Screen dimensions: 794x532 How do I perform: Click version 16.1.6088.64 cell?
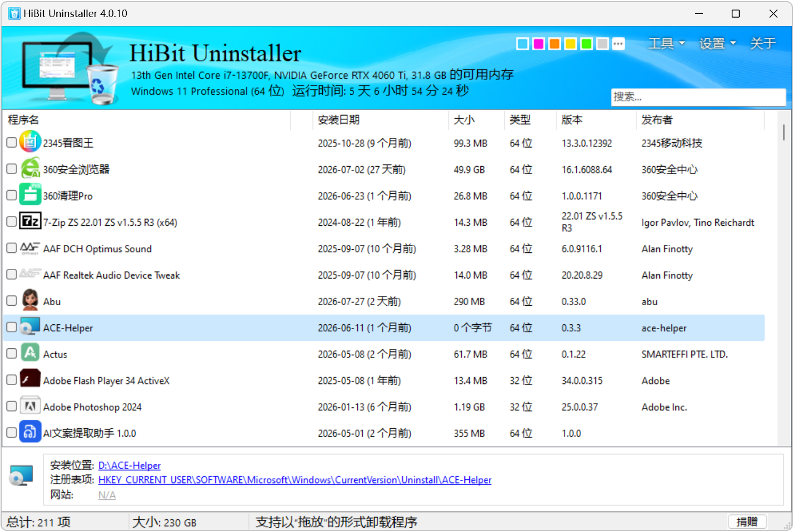pyautogui.click(x=587, y=170)
